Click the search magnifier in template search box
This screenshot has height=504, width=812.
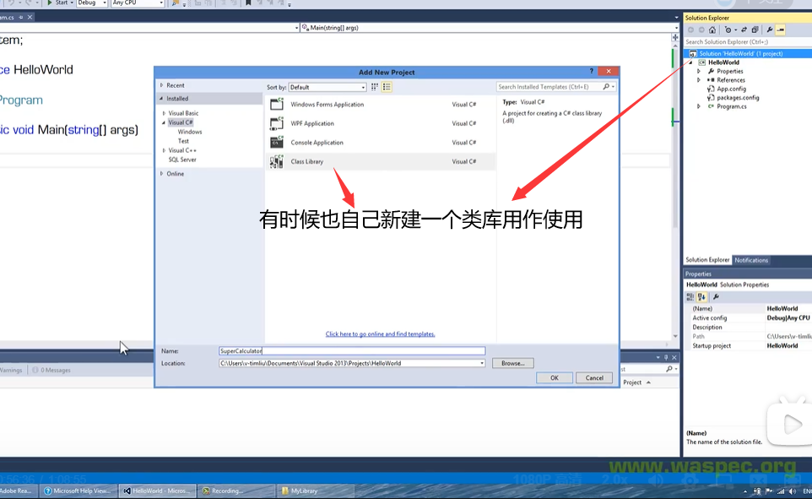coord(606,87)
